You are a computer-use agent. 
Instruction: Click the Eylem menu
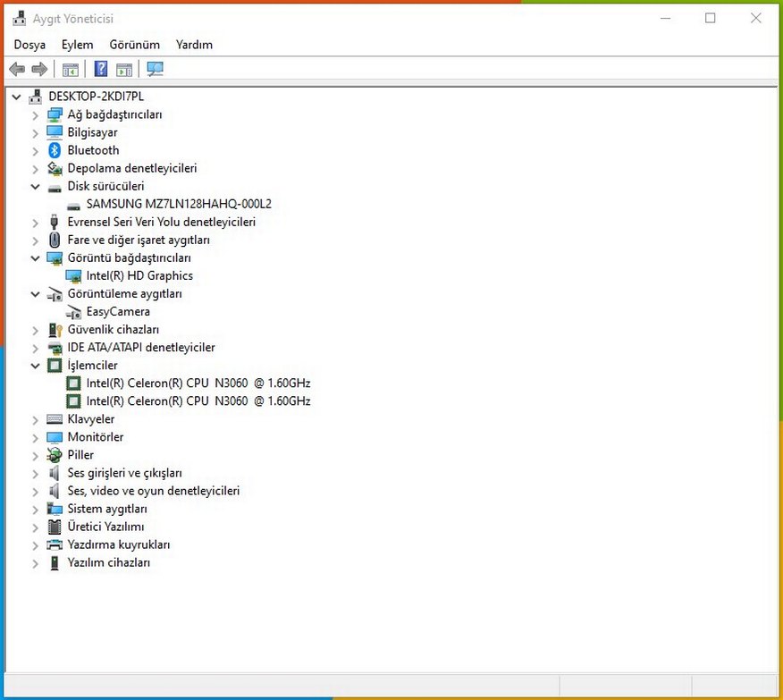pyautogui.click(x=77, y=44)
